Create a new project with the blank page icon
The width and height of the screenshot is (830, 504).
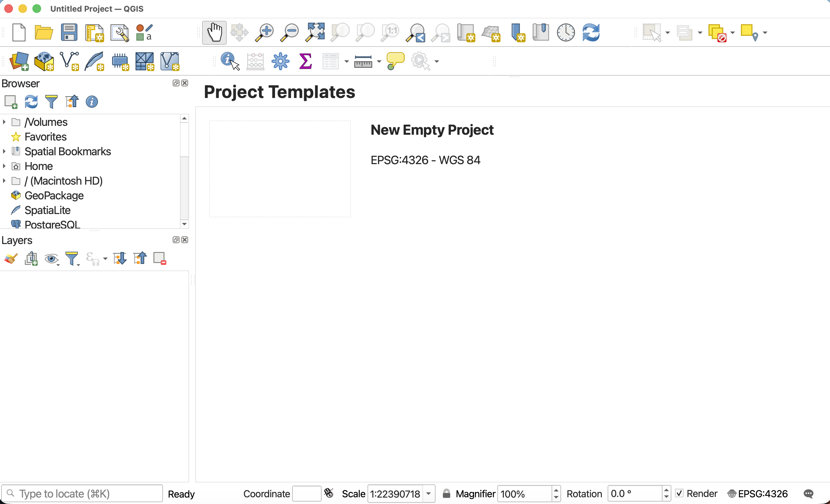[19, 33]
